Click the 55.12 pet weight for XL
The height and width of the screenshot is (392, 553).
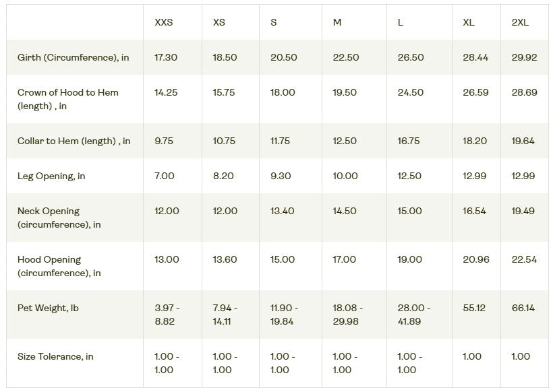coord(475,308)
